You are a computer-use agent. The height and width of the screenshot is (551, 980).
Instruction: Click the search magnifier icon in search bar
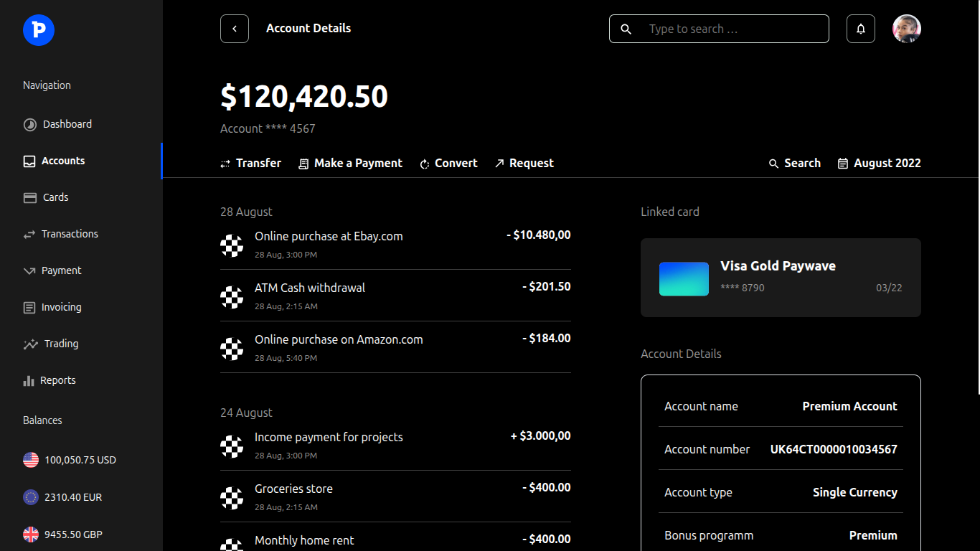click(x=626, y=29)
